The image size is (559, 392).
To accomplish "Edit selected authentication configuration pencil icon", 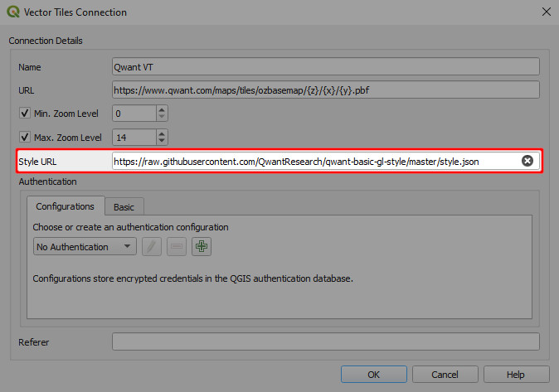I will (152, 247).
